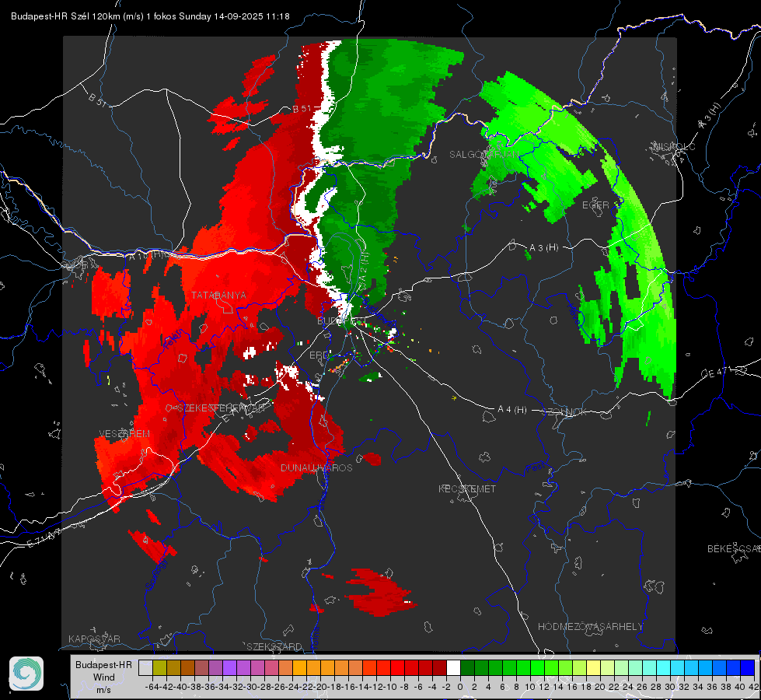The width and height of the screenshot is (761, 700).
Task: Click the A 4 (H) road label
Action: coord(512,410)
